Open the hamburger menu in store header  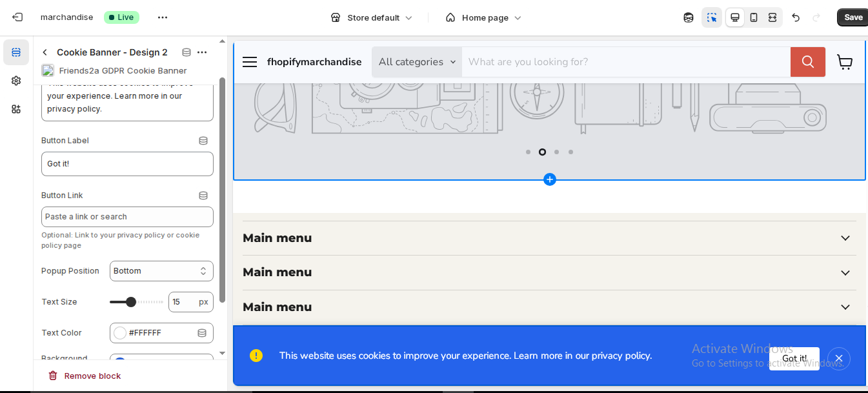pos(250,62)
